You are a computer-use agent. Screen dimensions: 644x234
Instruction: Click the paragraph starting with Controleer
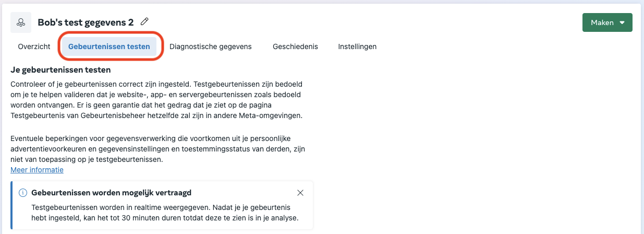click(x=156, y=99)
